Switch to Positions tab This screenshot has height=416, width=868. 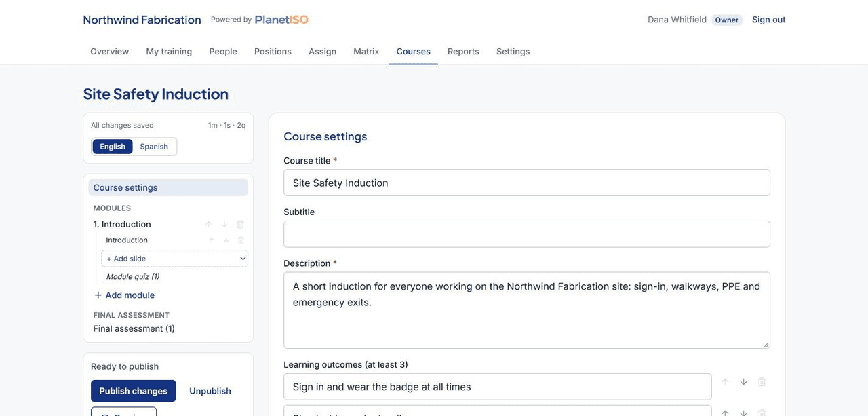tap(273, 52)
